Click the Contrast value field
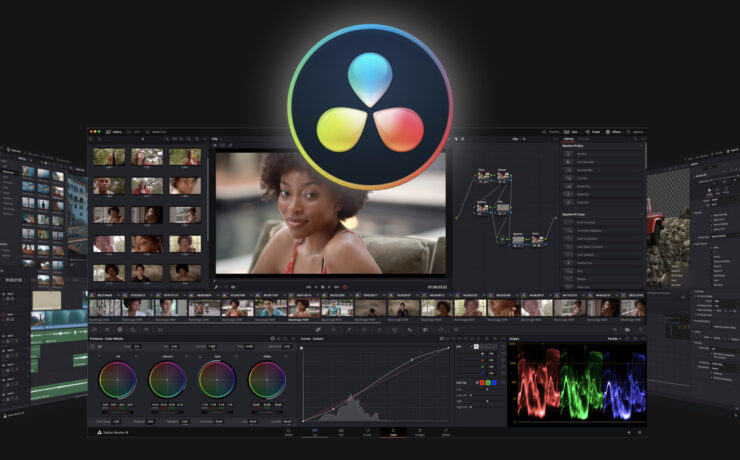The width and height of the screenshot is (740, 460). click(x=212, y=346)
